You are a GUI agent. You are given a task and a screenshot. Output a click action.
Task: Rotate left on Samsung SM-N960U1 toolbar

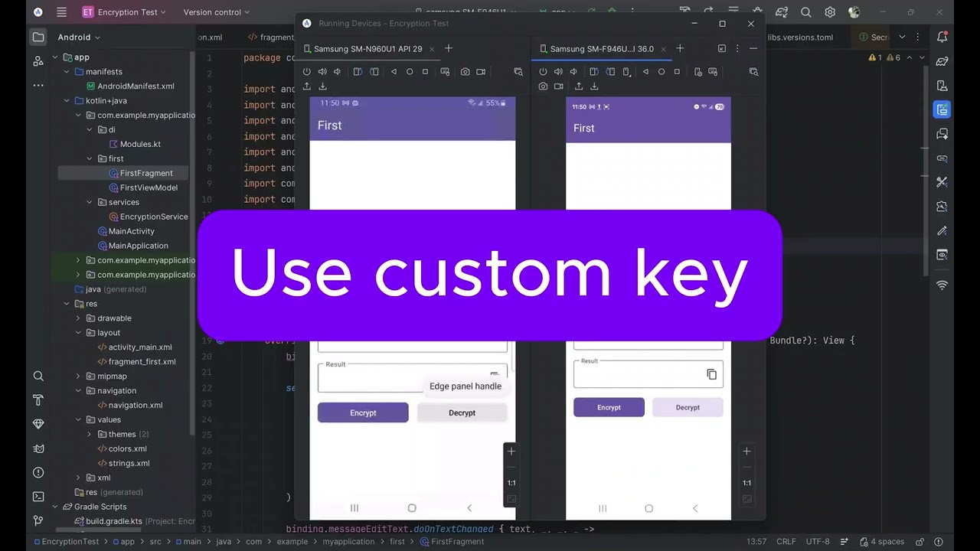(358, 72)
